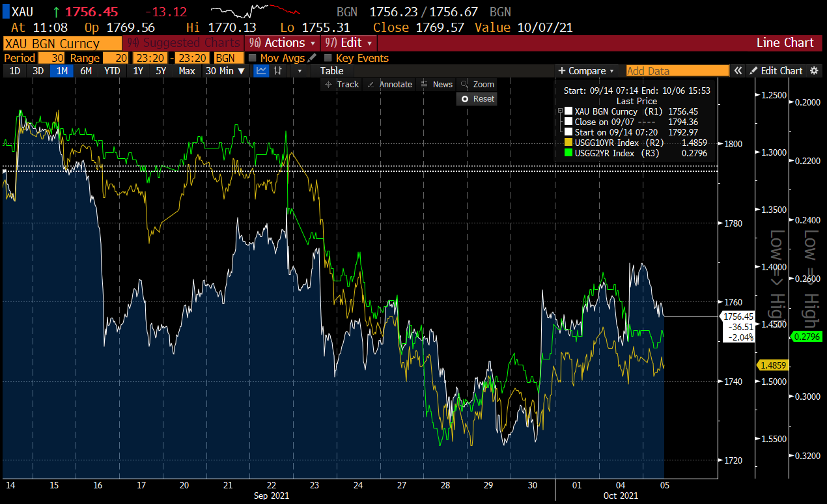Select the 6M range tab
This screenshot has width=827, height=504.
point(85,70)
